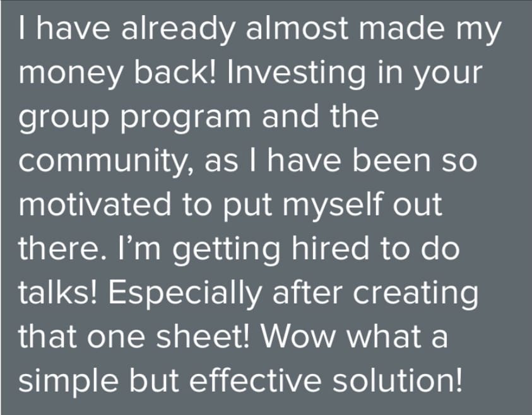Click the word "getting"

click(227, 250)
